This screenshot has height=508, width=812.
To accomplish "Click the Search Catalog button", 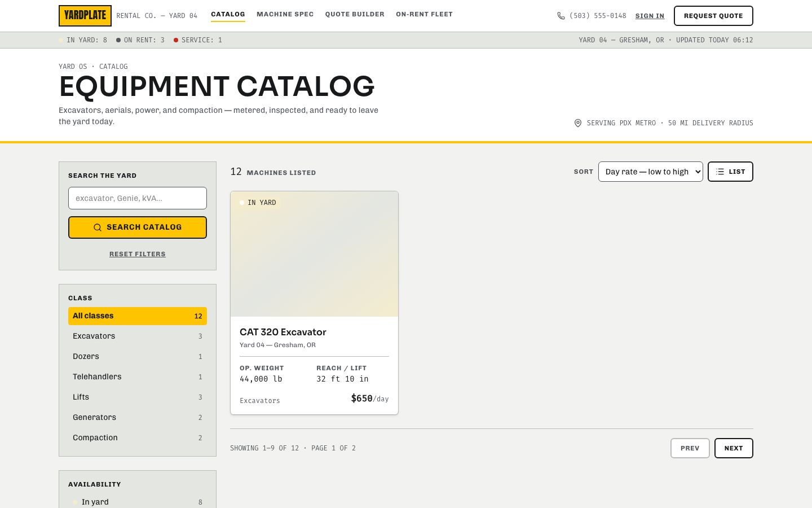I will [x=138, y=227].
